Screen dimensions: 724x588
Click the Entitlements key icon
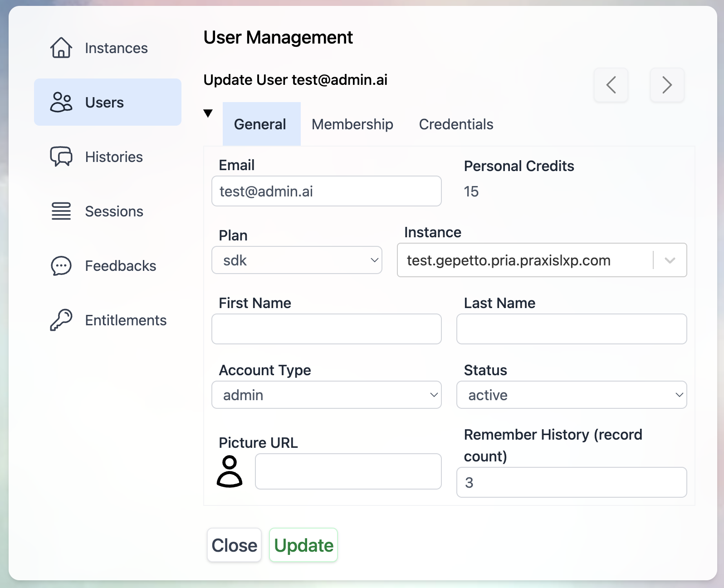pyautogui.click(x=61, y=320)
